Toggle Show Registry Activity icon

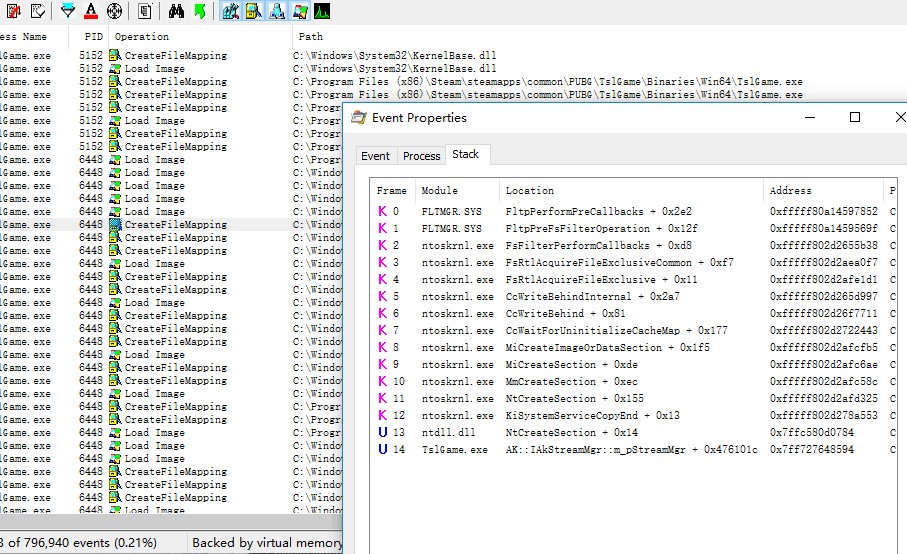coord(231,11)
